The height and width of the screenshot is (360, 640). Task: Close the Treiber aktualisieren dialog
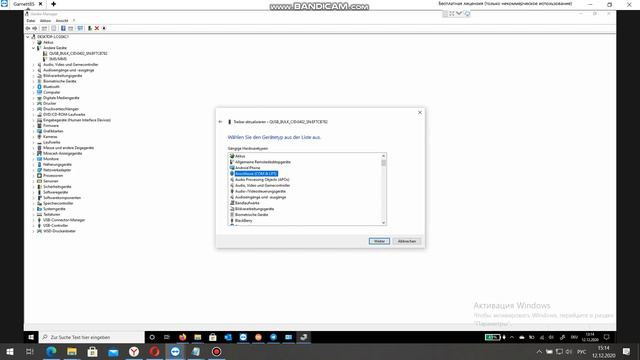420,113
